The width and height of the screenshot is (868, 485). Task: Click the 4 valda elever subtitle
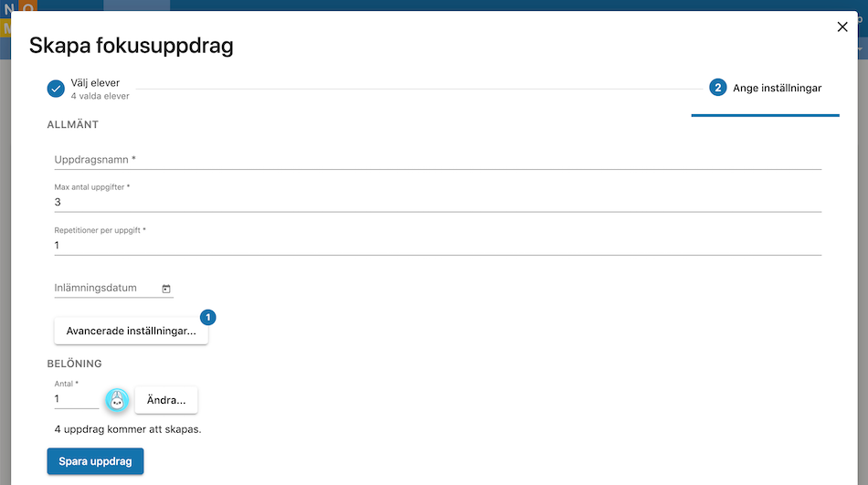101,96
